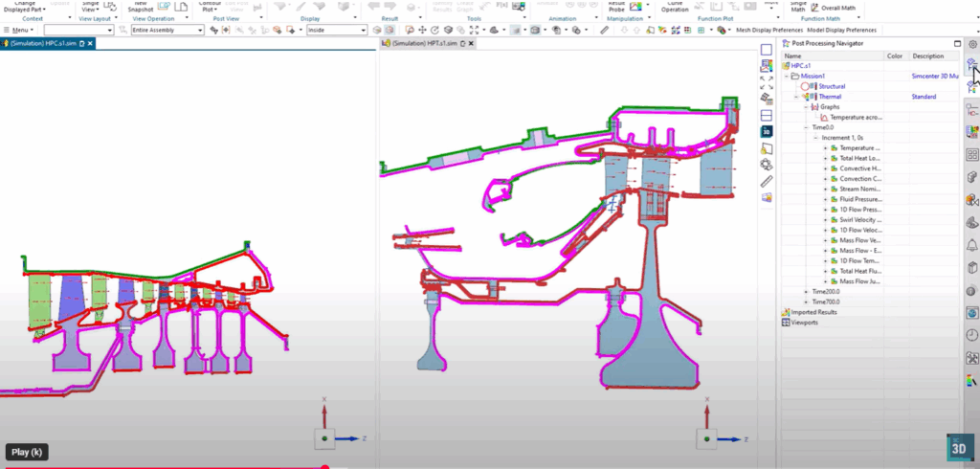
Task: Open the Menu dropdown
Action: pos(19,30)
